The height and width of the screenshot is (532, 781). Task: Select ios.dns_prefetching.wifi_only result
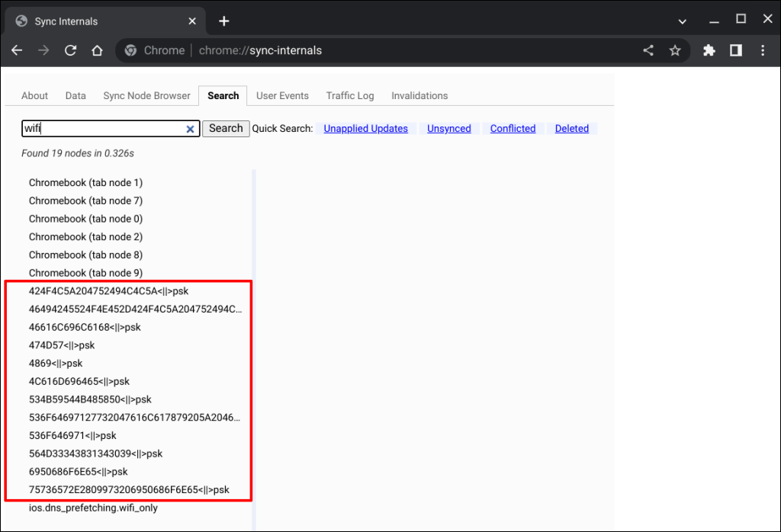[x=93, y=508]
